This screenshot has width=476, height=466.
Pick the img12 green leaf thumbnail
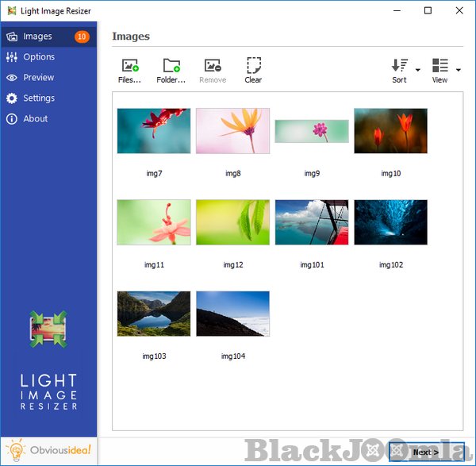click(232, 222)
